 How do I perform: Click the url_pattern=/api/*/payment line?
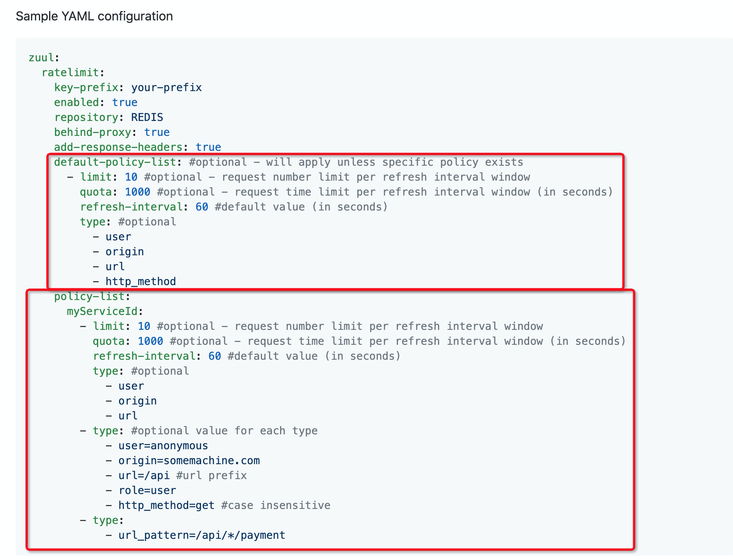click(202, 535)
